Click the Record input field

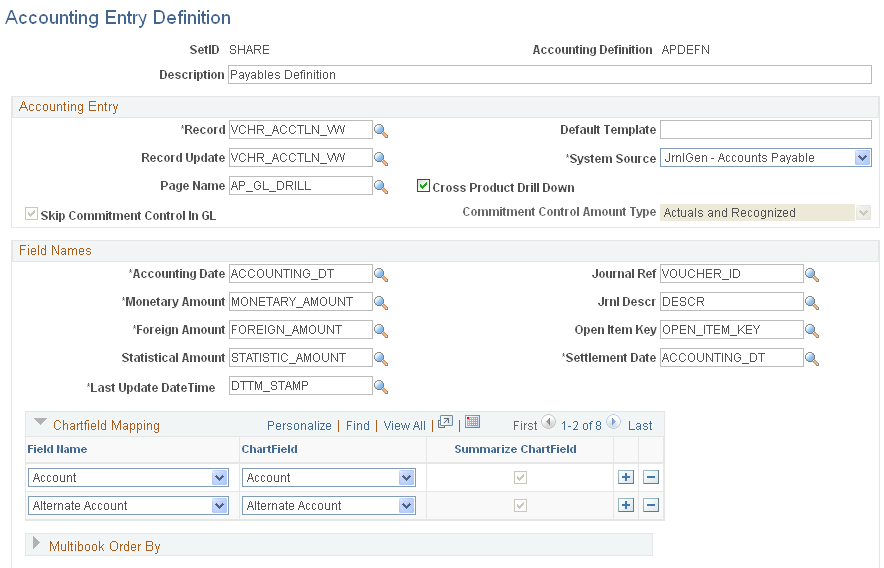[300, 130]
